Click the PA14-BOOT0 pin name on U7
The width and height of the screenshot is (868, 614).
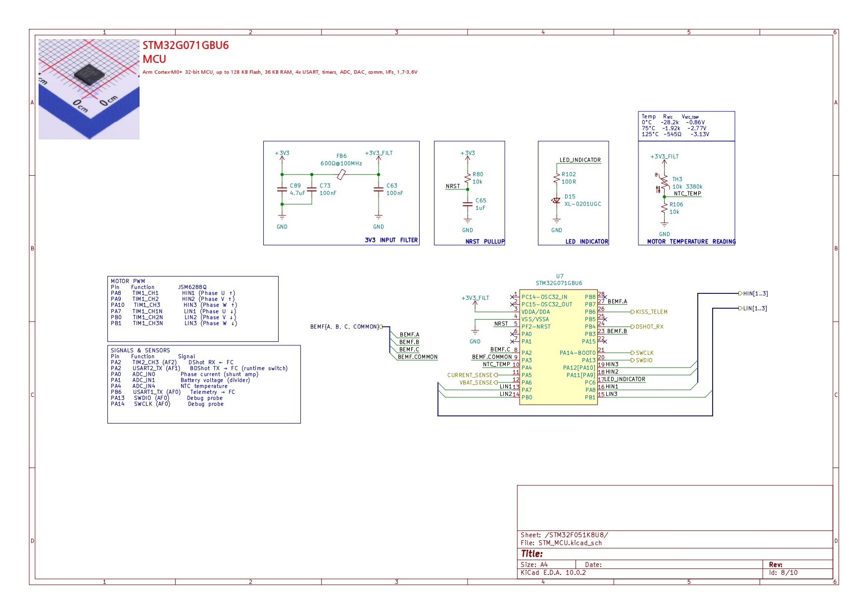point(578,353)
